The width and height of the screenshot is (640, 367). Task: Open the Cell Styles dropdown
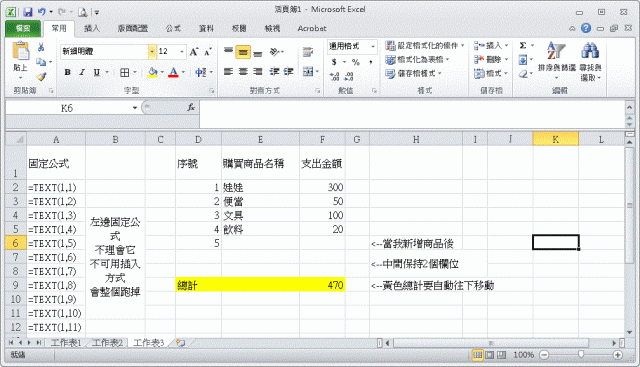pos(440,73)
